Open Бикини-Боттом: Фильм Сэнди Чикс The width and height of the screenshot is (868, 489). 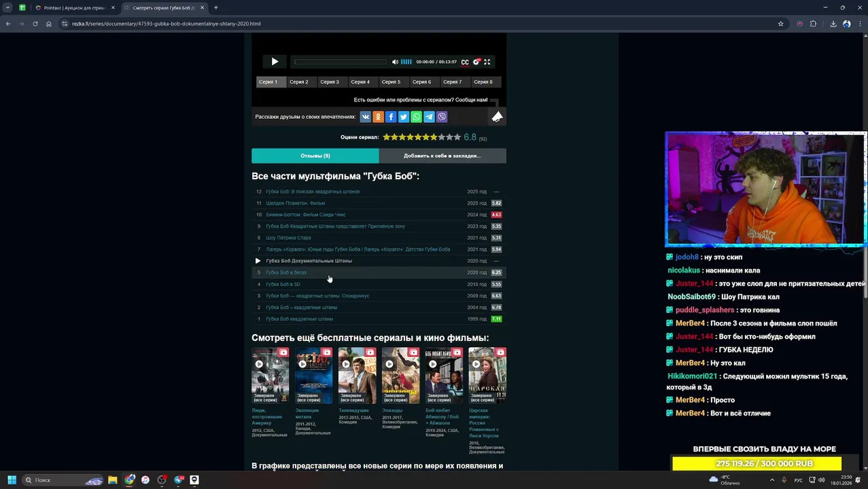[x=306, y=215]
